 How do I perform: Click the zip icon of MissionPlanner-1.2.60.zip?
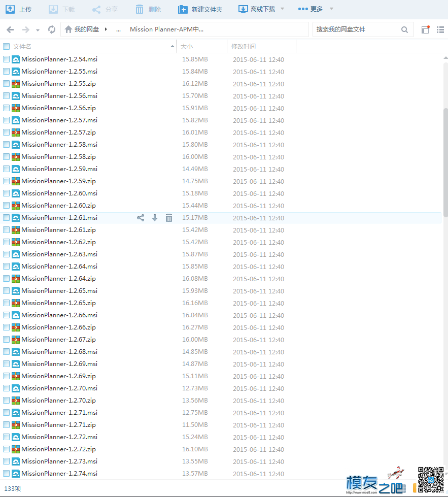[x=16, y=206]
